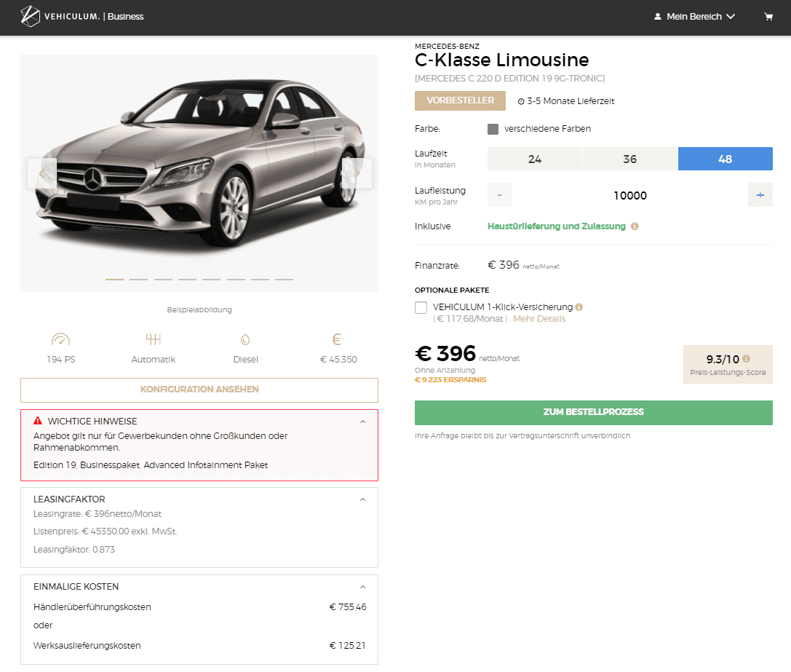Click the grey Farbe color swatch

click(493, 130)
